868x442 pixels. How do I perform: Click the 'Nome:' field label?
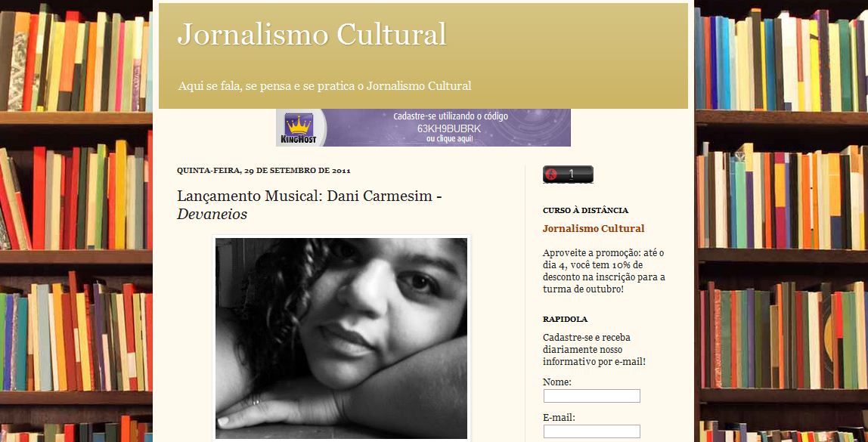(557, 382)
